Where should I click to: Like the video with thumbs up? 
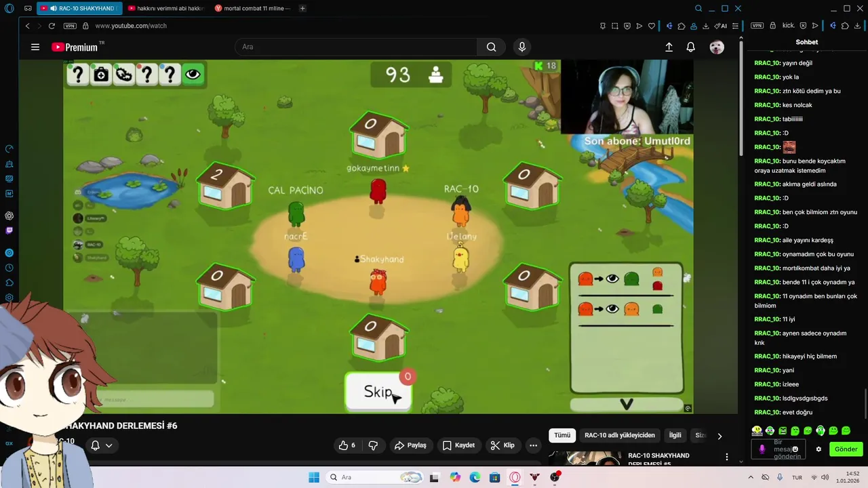pos(347,445)
